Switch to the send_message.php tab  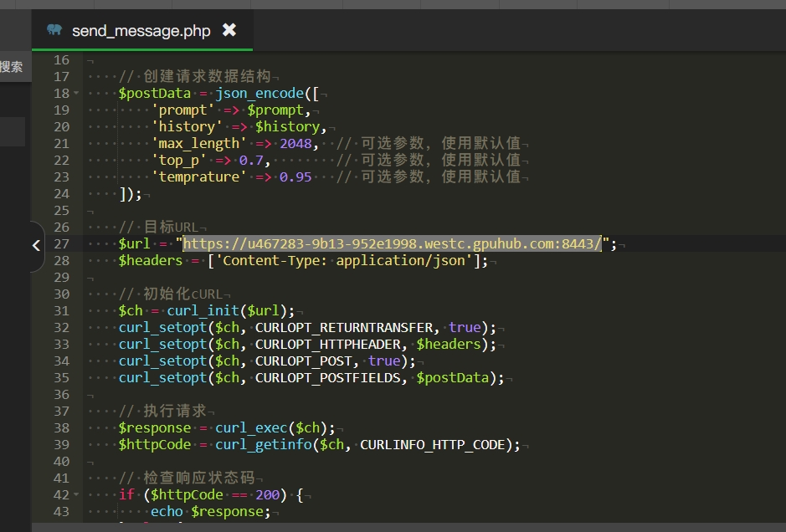pyautogui.click(x=141, y=31)
